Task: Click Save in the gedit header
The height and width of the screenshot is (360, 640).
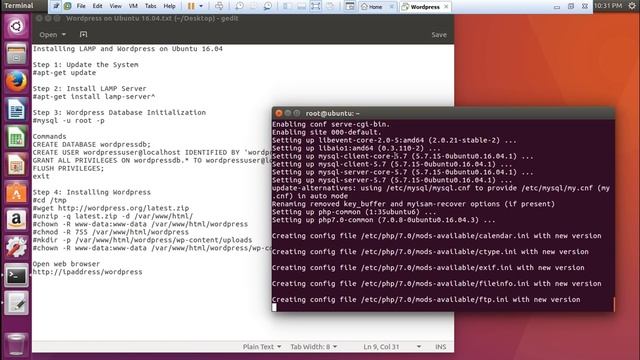Action: (x=439, y=35)
